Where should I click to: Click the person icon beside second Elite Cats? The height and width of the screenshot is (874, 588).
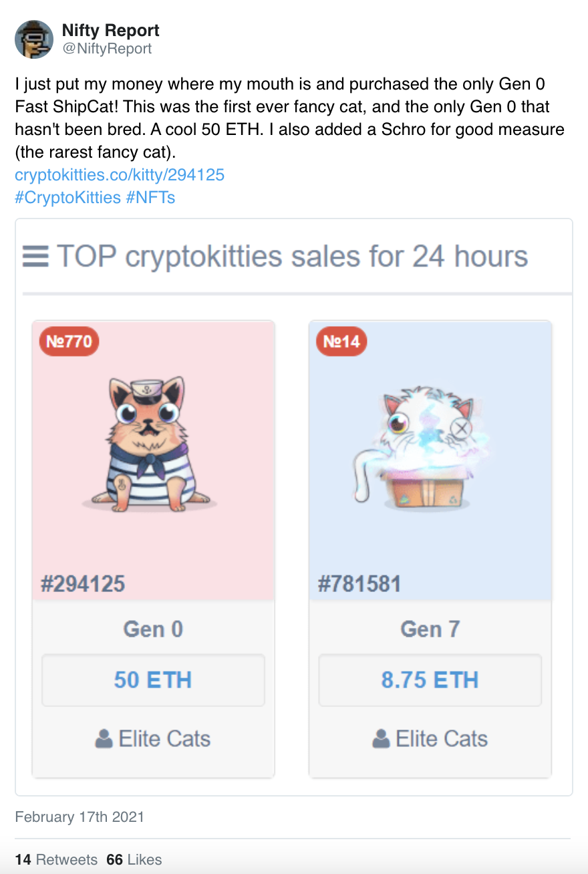(x=381, y=739)
